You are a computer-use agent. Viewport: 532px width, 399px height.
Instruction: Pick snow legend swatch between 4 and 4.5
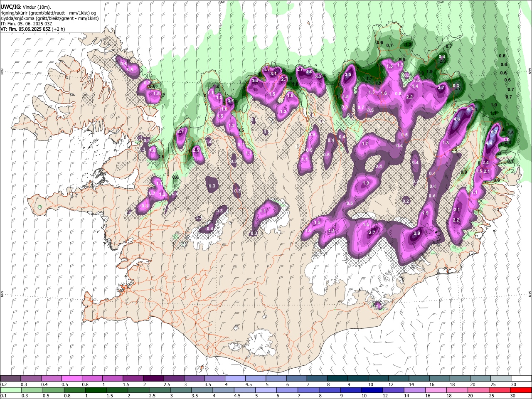click(235, 379)
